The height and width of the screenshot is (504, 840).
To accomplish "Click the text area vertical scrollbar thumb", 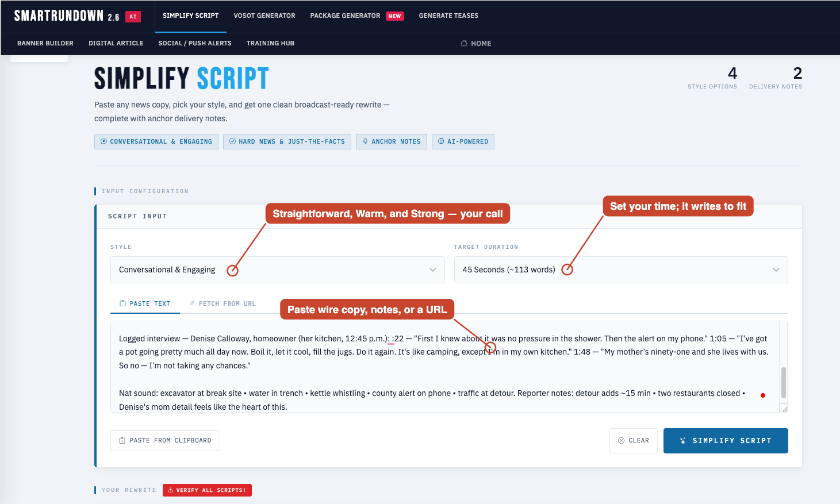I will pyautogui.click(x=783, y=383).
